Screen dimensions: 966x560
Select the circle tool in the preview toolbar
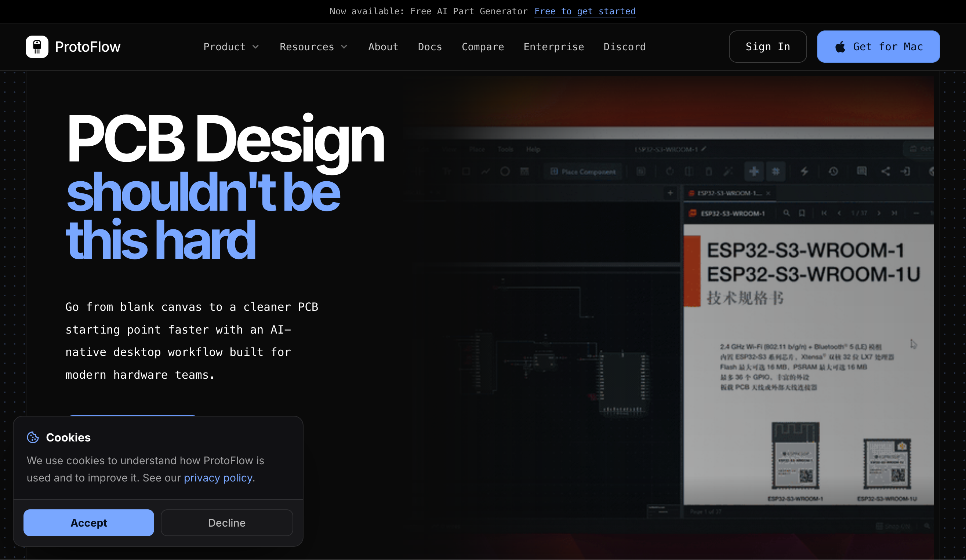[x=505, y=171]
